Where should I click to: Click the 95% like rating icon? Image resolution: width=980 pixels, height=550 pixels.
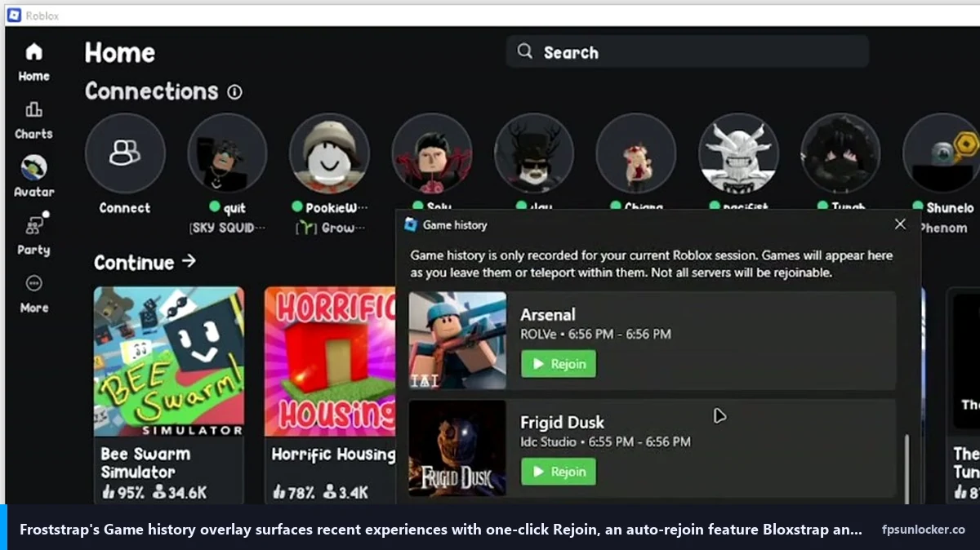pyautogui.click(x=109, y=492)
